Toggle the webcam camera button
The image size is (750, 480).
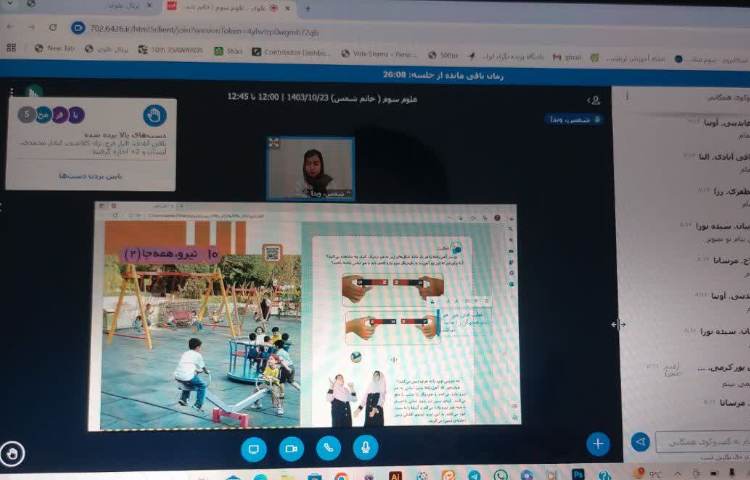(x=291, y=449)
